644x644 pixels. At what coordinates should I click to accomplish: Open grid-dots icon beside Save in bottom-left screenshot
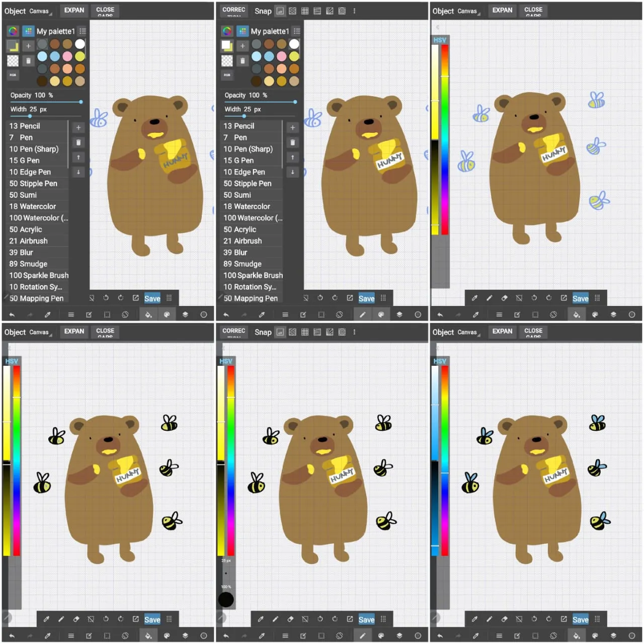coord(169,619)
